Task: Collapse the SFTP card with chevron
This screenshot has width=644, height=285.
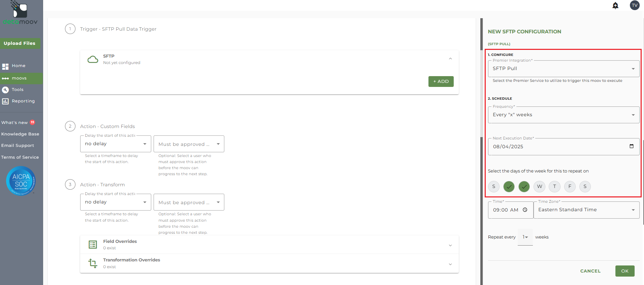Action: (450, 59)
